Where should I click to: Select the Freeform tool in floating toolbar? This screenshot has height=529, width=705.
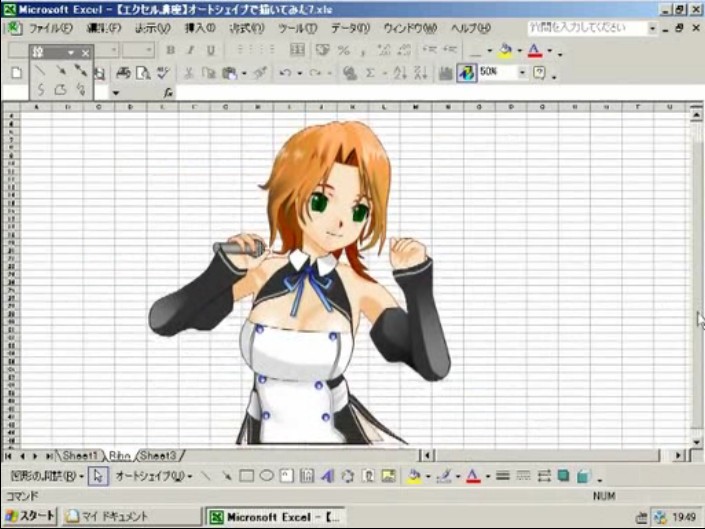pos(60,89)
